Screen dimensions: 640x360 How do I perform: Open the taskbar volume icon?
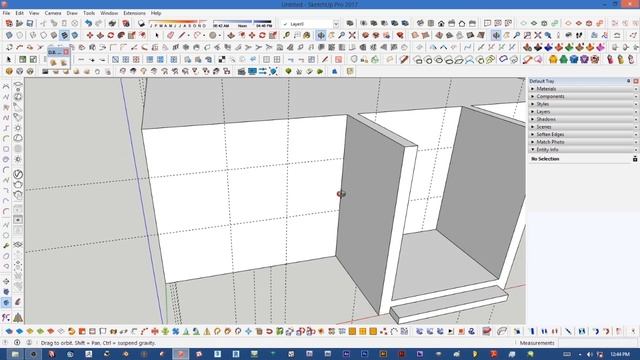click(x=589, y=354)
